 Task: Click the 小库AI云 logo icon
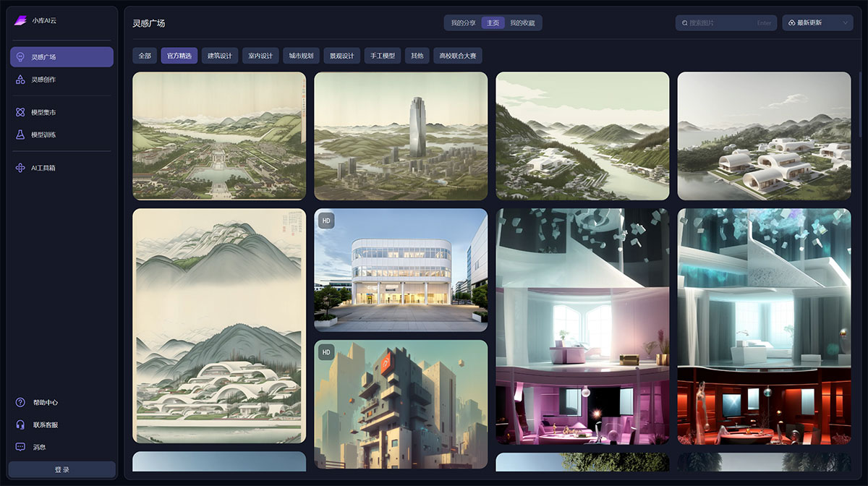pyautogui.click(x=20, y=20)
